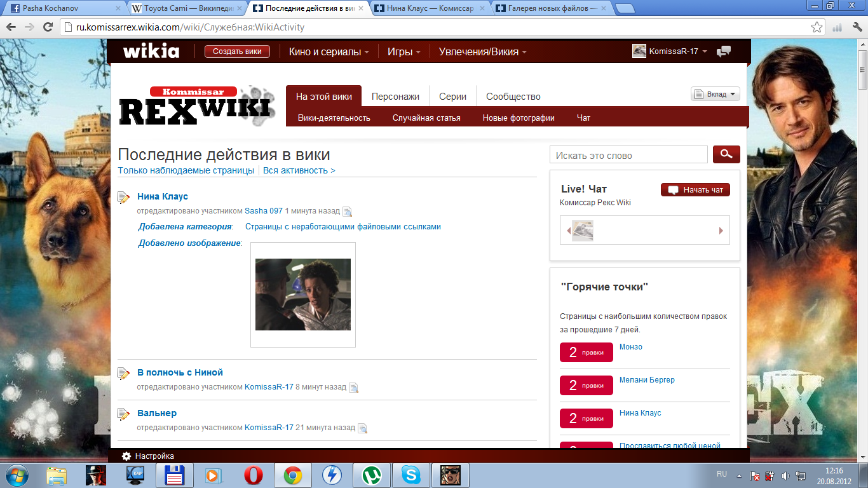Image resolution: width=868 pixels, height=488 pixels.
Task: Open Sasha 097 user link
Action: click(264, 211)
